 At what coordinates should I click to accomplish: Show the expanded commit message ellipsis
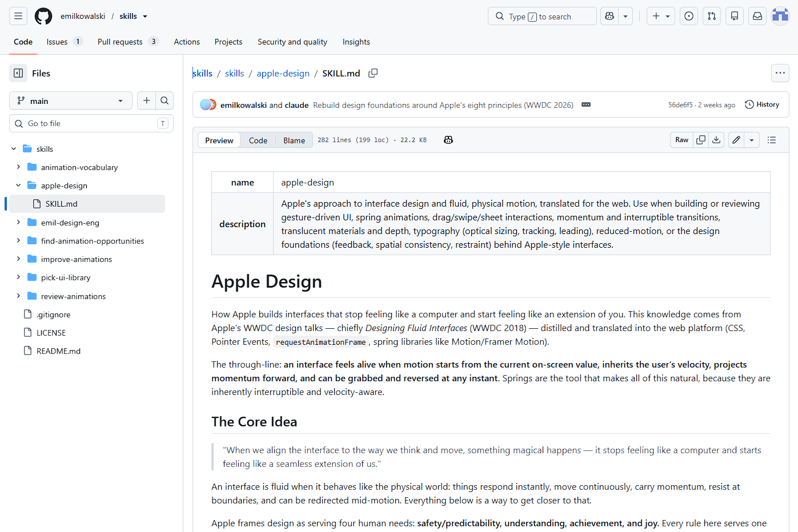coord(586,104)
